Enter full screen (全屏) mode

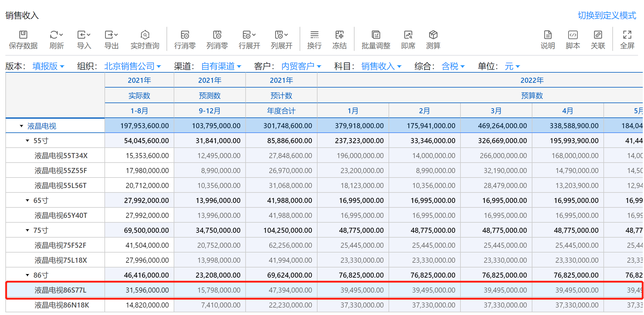[627, 35]
